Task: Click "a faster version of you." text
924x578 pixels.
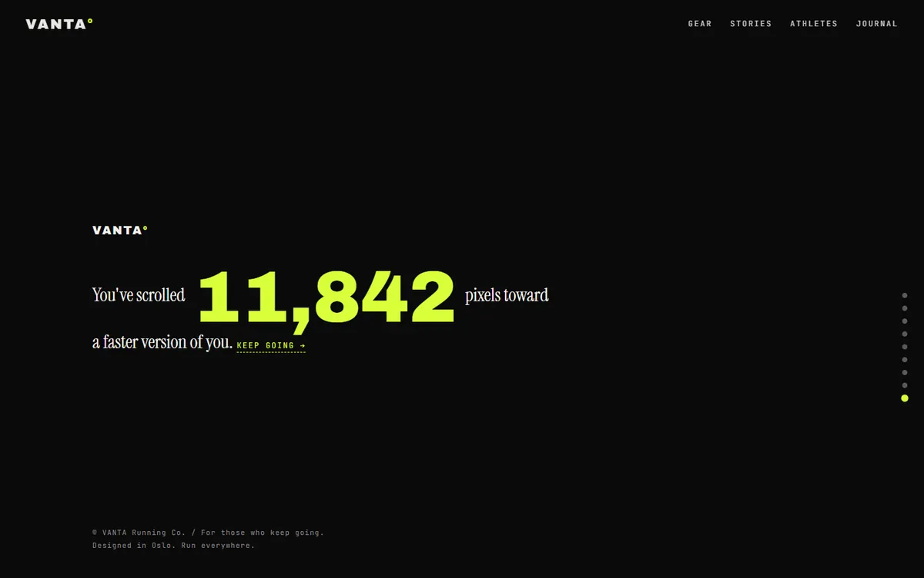Action: (162, 342)
